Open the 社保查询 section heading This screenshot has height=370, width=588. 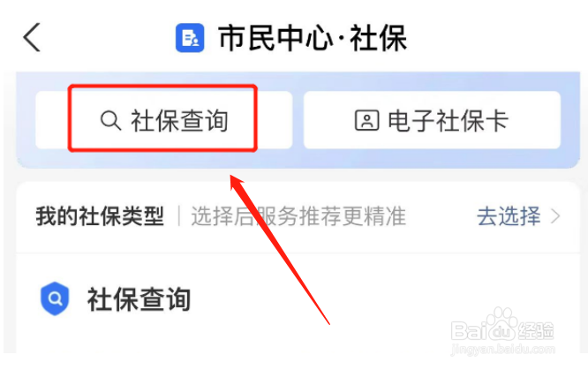(139, 299)
